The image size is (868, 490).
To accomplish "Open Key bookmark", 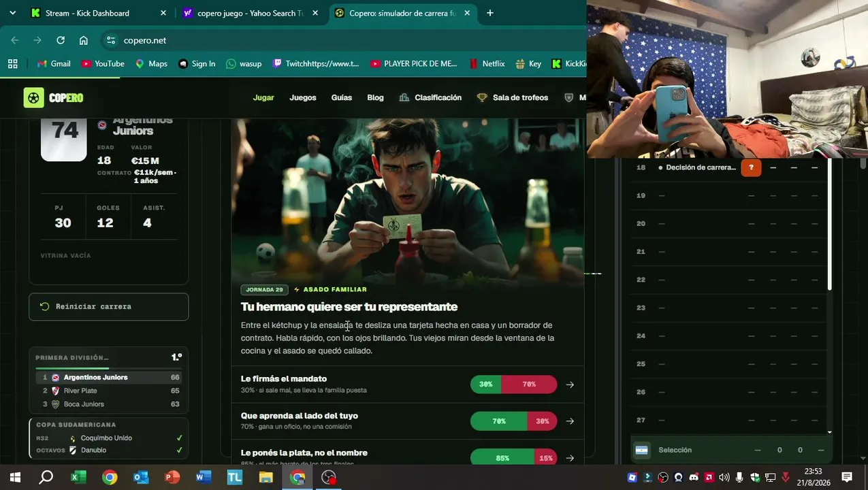I will pyautogui.click(x=528, y=63).
